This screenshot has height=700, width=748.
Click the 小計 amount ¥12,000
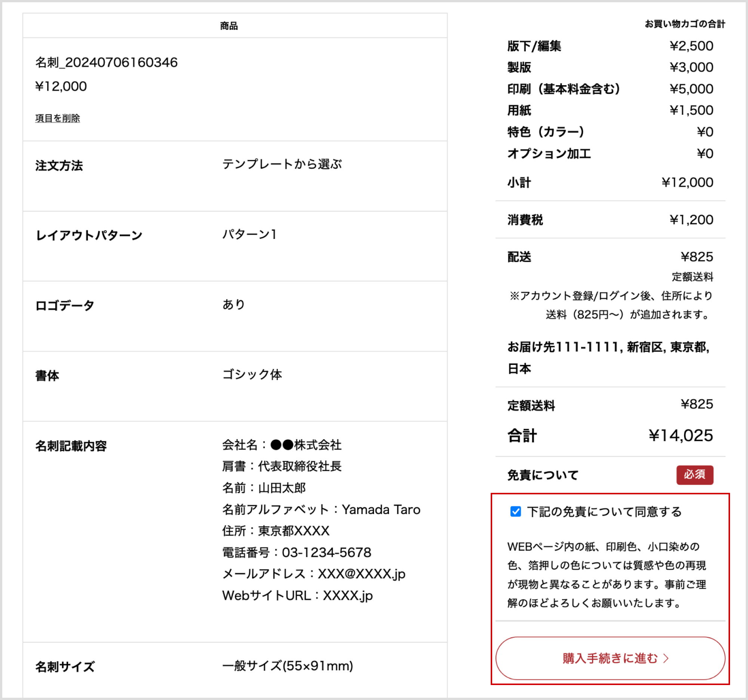[x=687, y=182]
